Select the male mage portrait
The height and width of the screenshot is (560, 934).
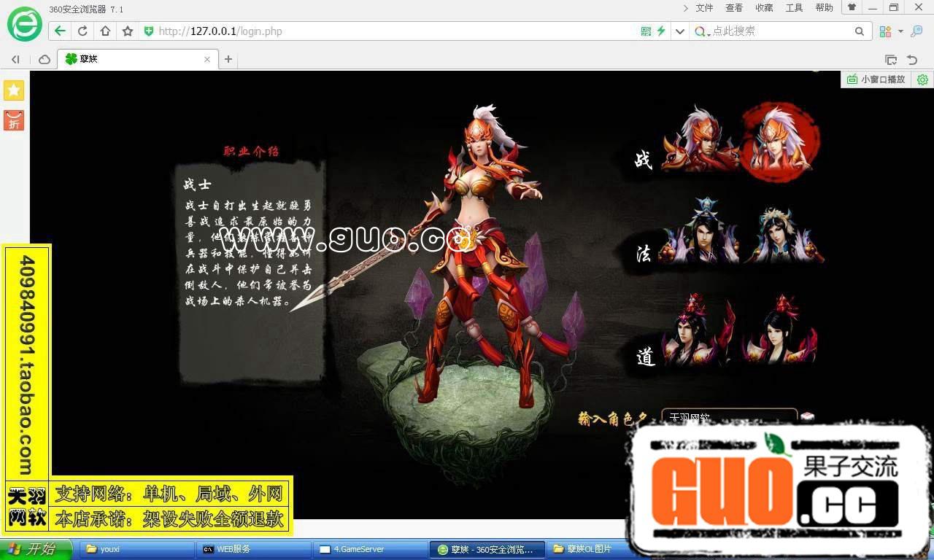pyautogui.click(x=700, y=231)
